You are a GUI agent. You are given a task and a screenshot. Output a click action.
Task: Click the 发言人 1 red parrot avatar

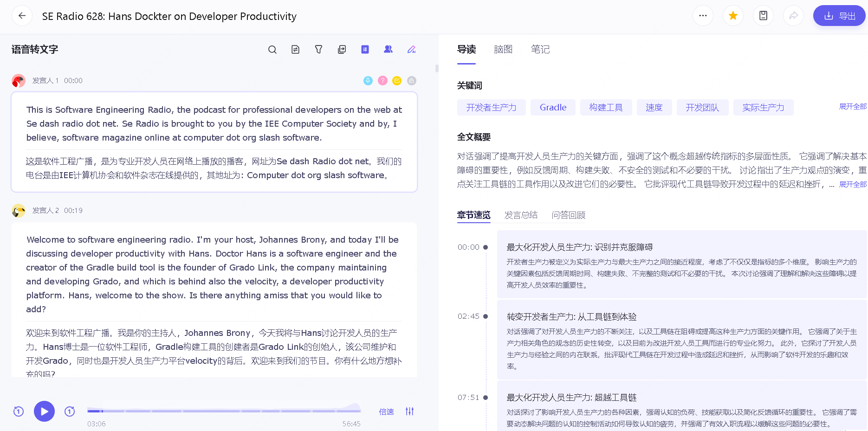[x=19, y=81]
